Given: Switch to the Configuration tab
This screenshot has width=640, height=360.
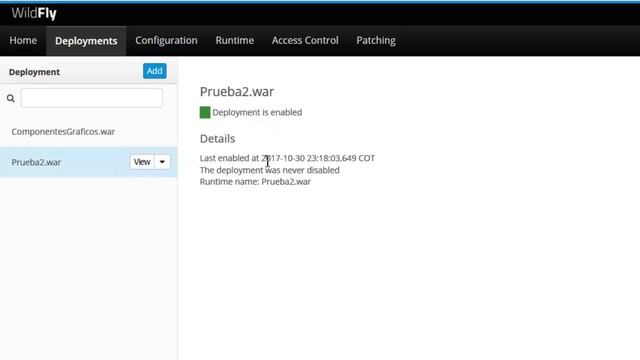Looking at the screenshot, I should tap(166, 40).
